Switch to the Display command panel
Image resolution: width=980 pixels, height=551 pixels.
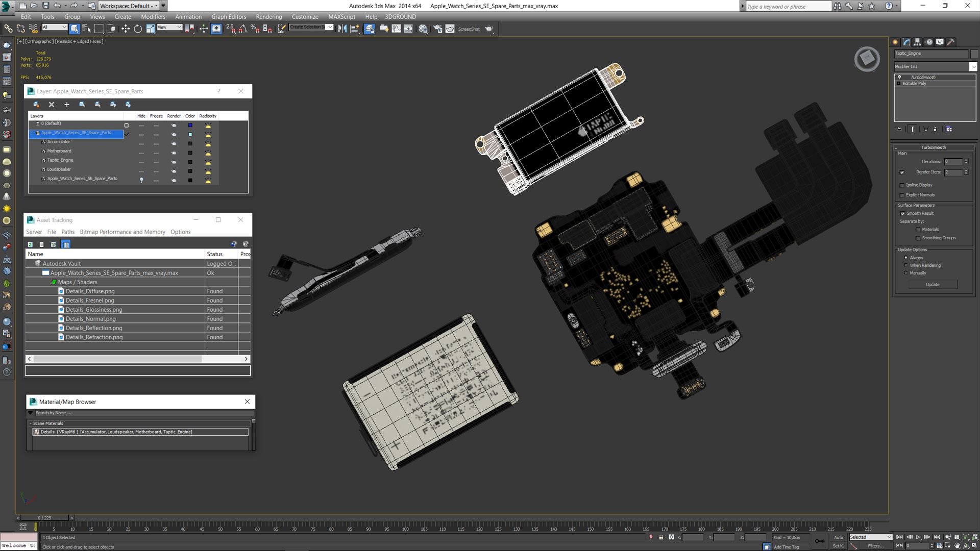pyautogui.click(x=940, y=42)
